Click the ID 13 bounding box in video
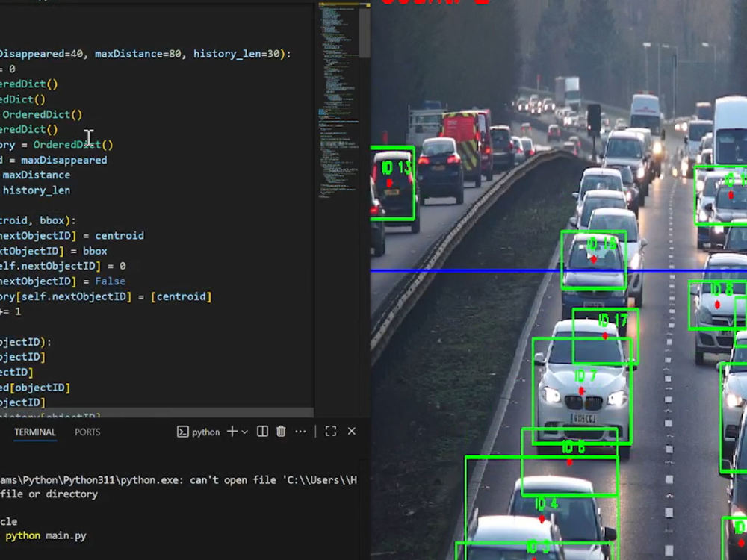This screenshot has width=747, height=560. pyautogui.click(x=392, y=183)
